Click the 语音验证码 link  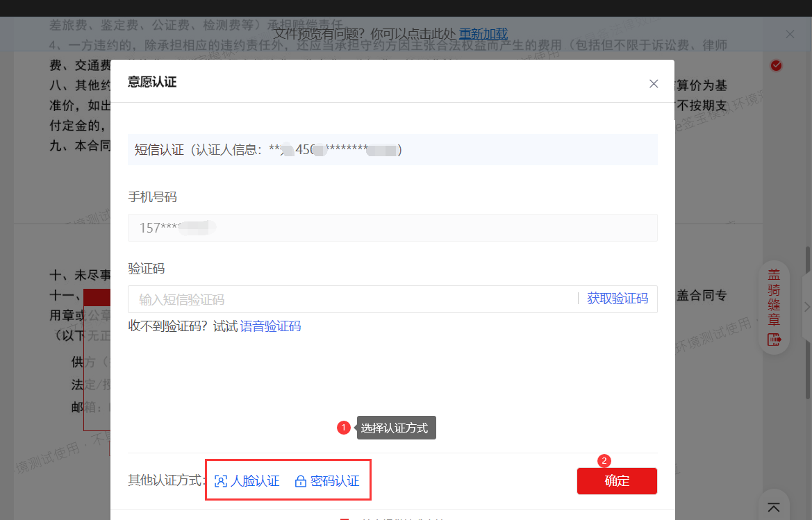[270, 326]
